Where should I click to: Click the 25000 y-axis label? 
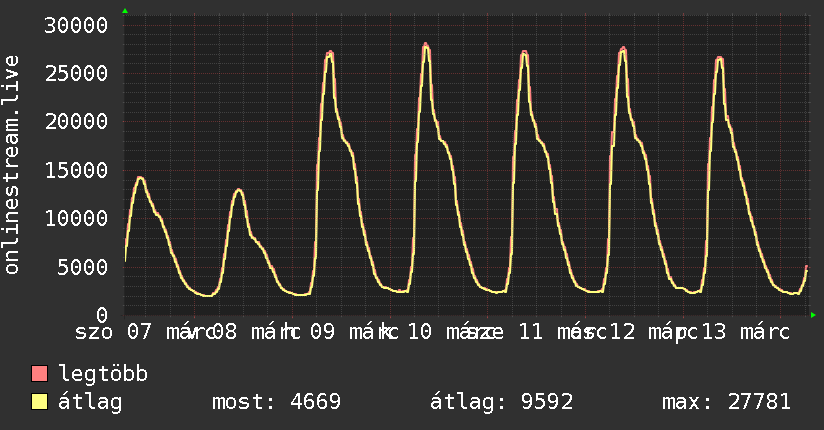coord(76,74)
